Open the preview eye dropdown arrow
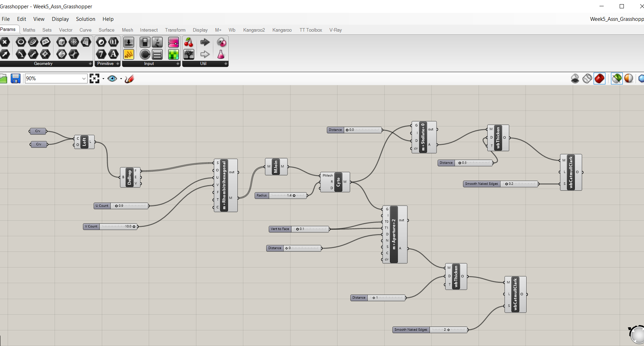 pyautogui.click(x=121, y=79)
